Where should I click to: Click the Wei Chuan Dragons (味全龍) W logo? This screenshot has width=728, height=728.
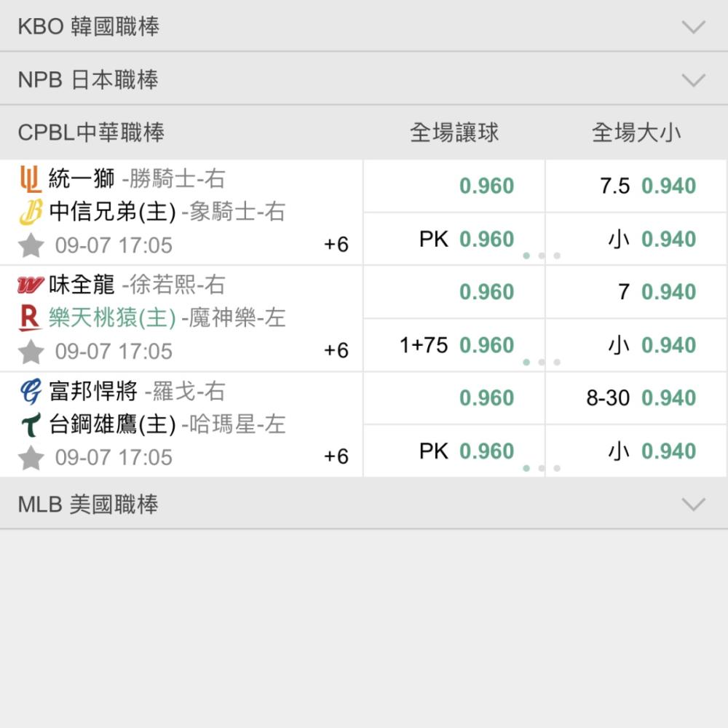(31, 285)
